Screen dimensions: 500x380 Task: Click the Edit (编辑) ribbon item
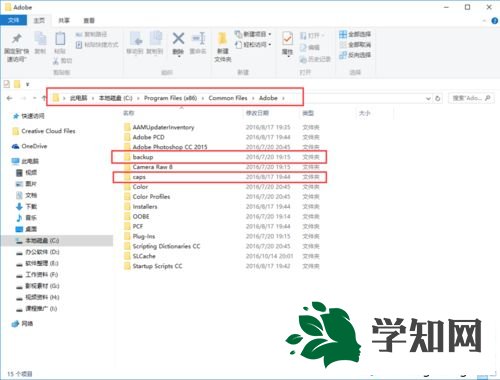(310, 48)
